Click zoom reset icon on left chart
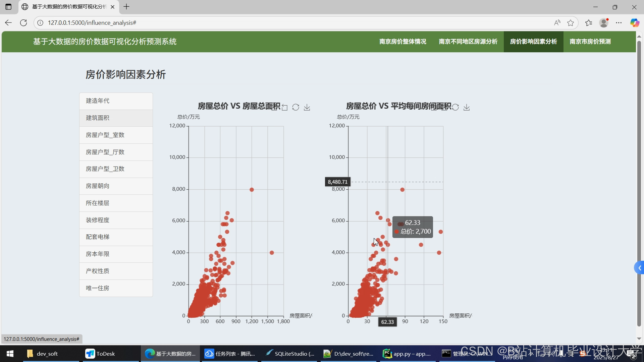This screenshot has height=362, width=644. pos(284,107)
